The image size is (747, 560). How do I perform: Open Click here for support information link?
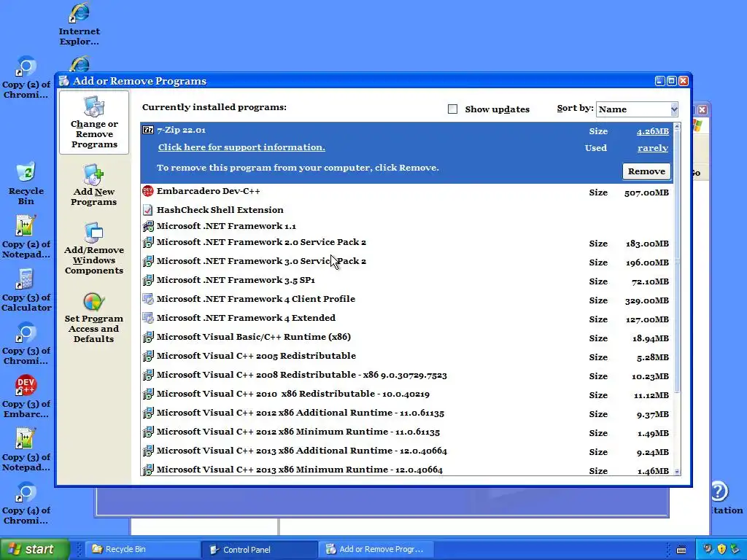241,147
